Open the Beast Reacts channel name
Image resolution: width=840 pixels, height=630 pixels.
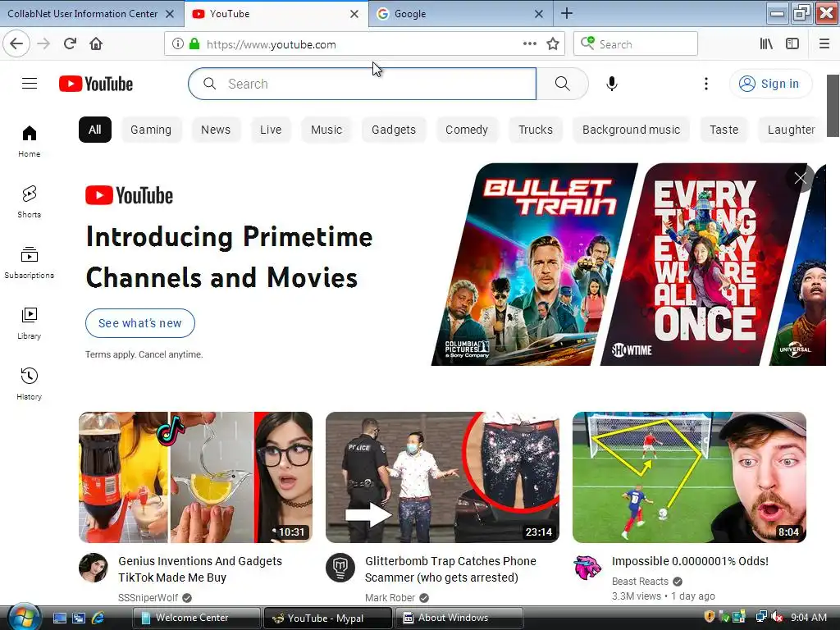click(x=640, y=582)
